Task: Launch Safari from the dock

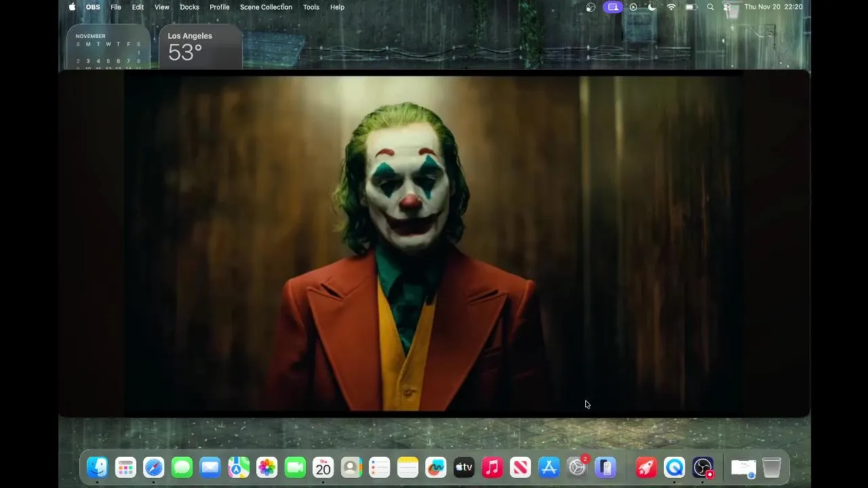Action: (154, 467)
